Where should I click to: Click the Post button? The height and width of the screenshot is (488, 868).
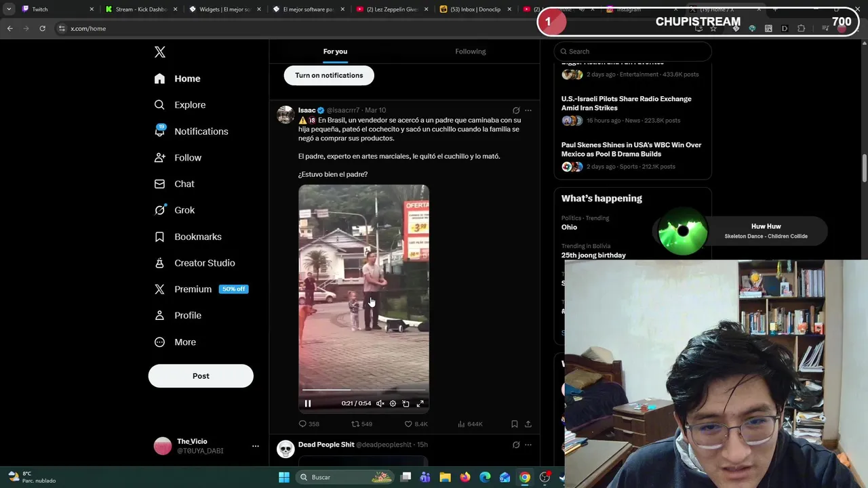[x=201, y=376]
